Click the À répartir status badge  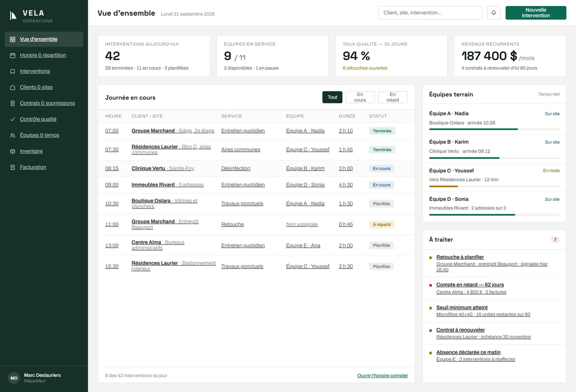pos(382,225)
